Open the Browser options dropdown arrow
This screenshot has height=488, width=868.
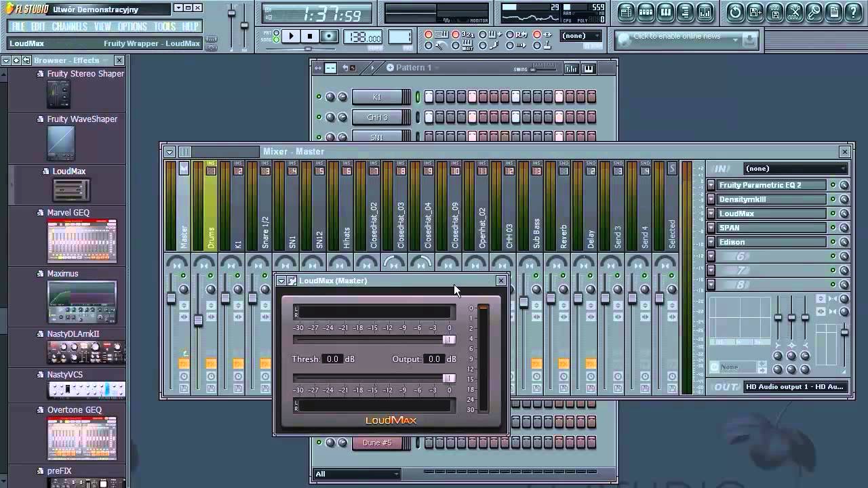5,60
